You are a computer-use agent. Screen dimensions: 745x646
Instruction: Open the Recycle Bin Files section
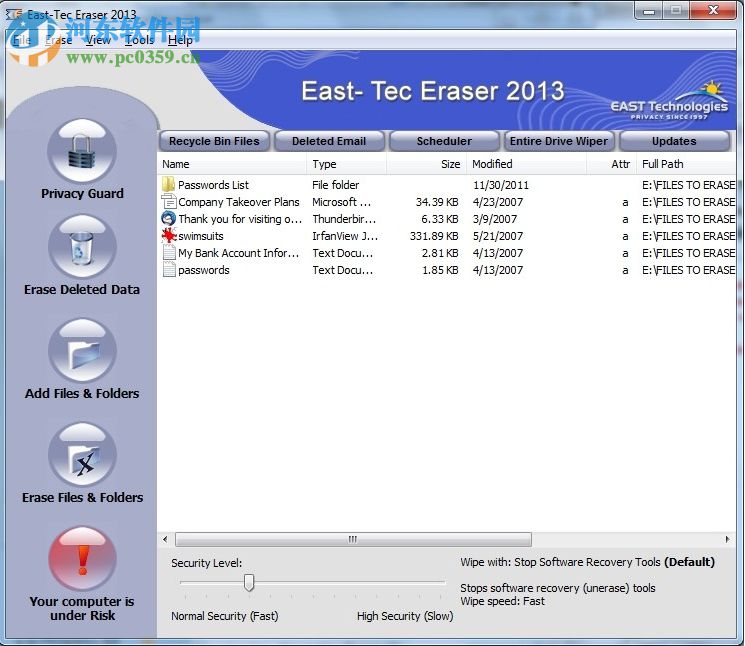(214, 141)
